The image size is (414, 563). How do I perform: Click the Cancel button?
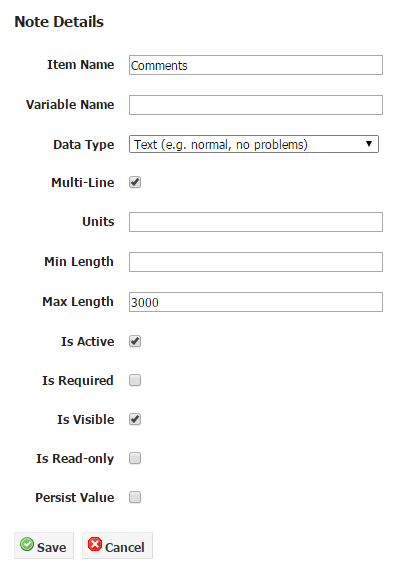point(117,545)
